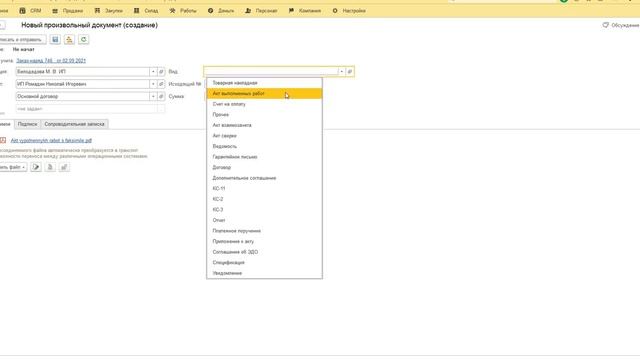Open the Закупки section
Image resolution: width=640 pixels, height=360 pixels.
point(109,11)
